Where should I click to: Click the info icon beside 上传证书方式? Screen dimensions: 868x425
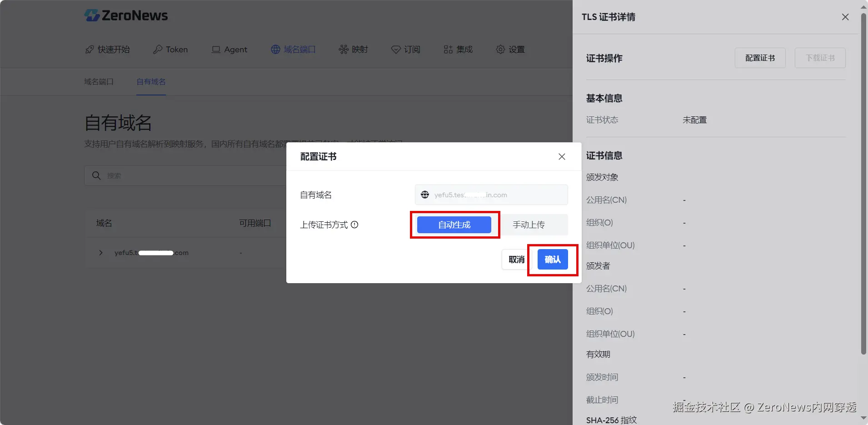point(354,225)
